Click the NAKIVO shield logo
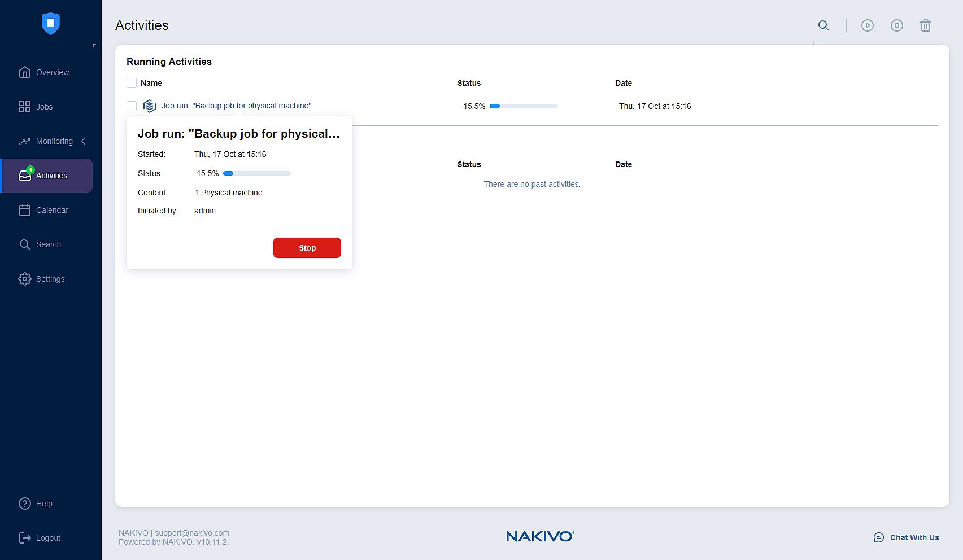The width and height of the screenshot is (963, 560). tap(50, 23)
